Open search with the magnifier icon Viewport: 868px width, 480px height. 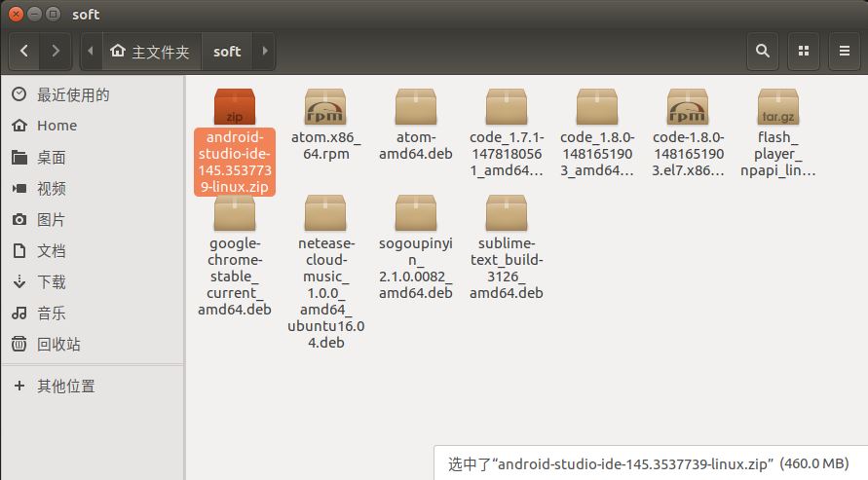pyautogui.click(x=762, y=51)
